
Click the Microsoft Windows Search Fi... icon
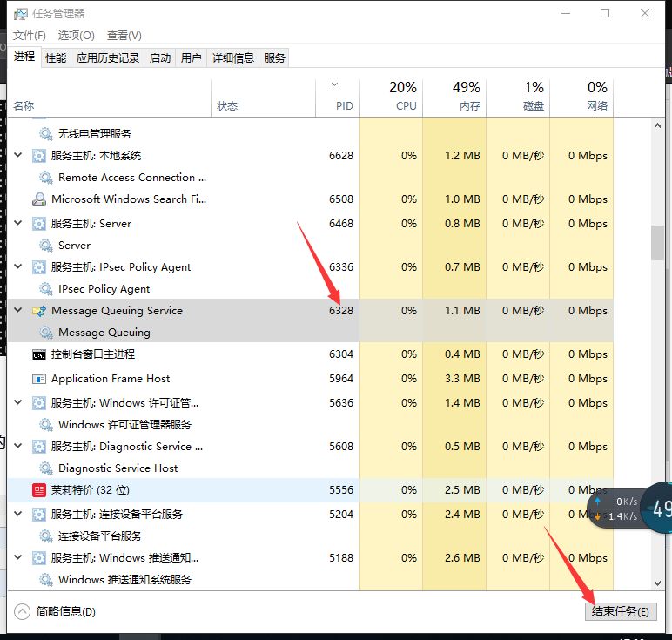coord(39,199)
